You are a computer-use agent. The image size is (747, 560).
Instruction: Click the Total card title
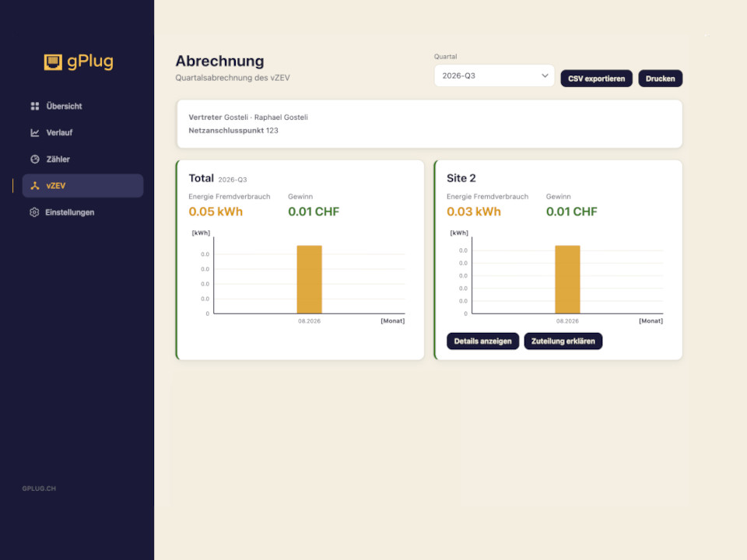201,178
